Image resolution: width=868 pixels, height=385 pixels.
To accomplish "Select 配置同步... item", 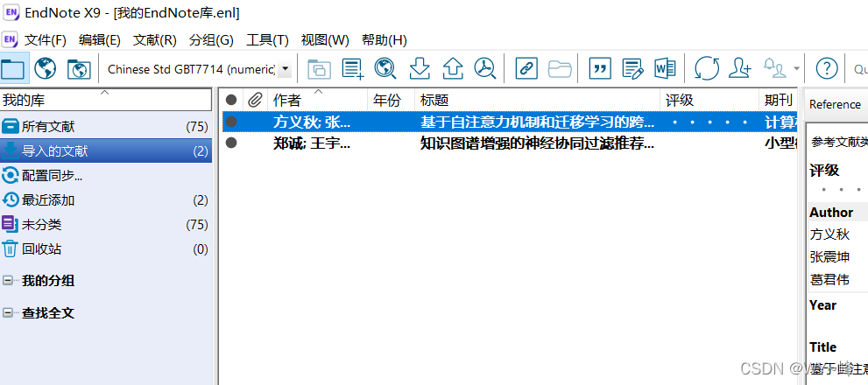I will point(106,175).
